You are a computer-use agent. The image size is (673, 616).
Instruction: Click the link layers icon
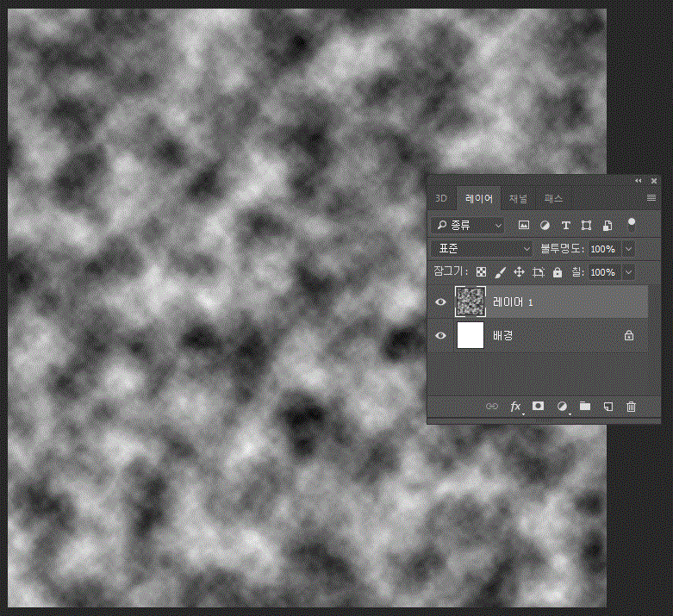[492, 406]
